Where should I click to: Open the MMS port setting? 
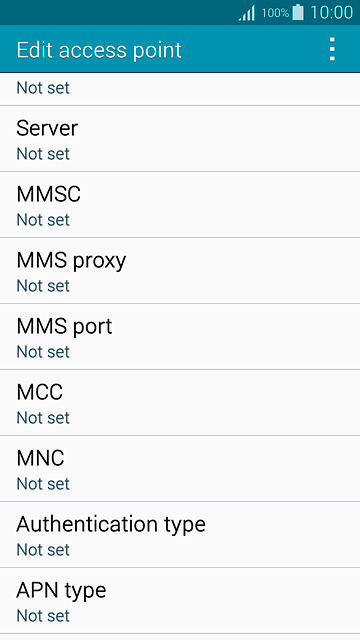(180, 337)
